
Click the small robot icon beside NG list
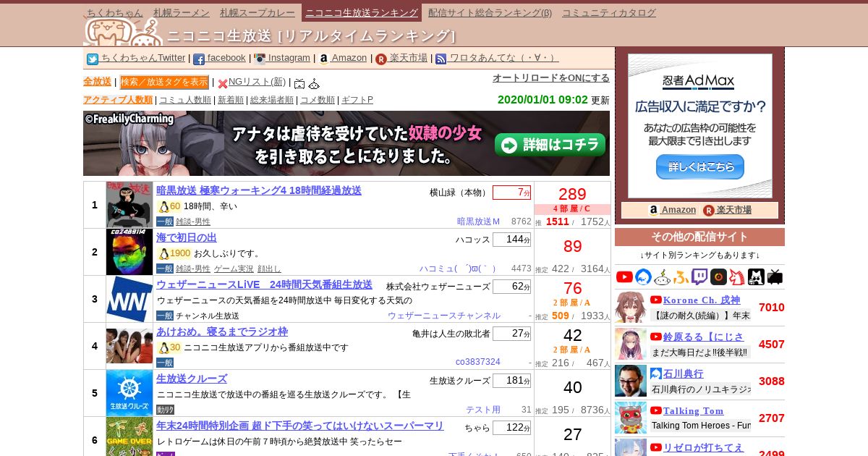pos(314,83)
